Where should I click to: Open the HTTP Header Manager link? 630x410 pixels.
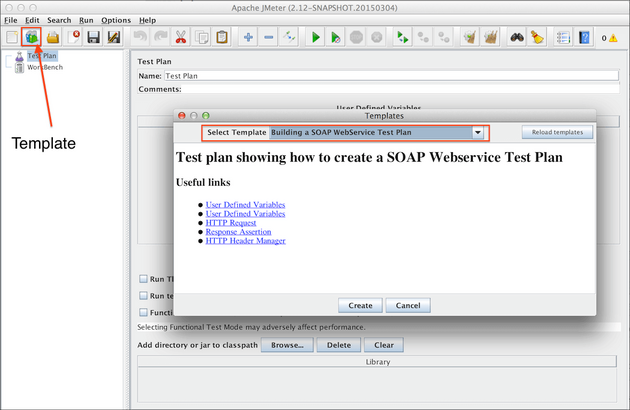click(x=245, y=241)
